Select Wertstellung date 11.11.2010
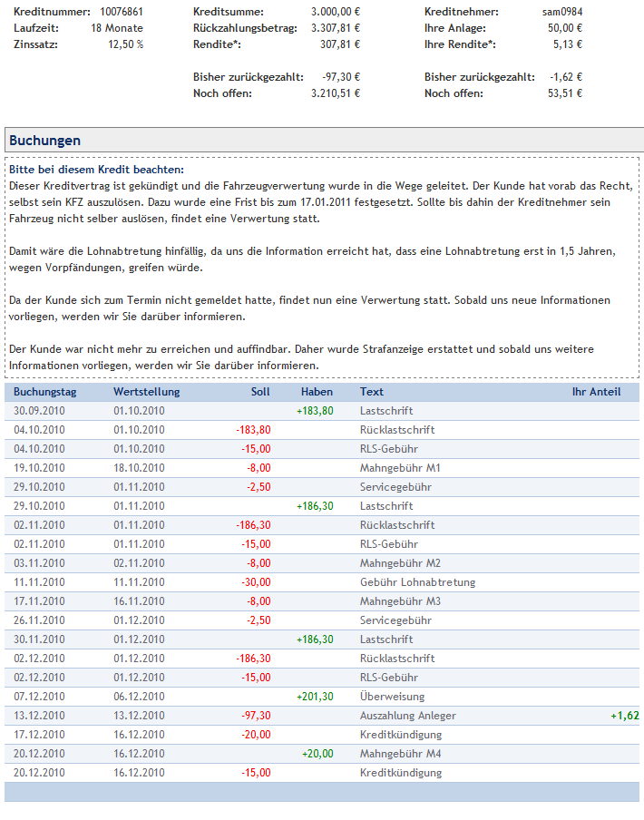 point(139,582)
